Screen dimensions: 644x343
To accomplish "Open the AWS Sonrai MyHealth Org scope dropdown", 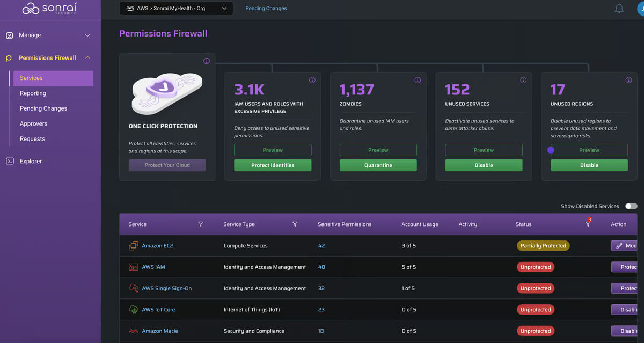I will tap(176, 9).
